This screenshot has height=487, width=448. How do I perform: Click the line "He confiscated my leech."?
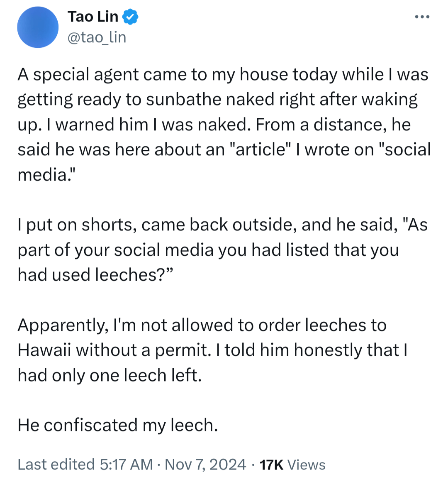117,425
